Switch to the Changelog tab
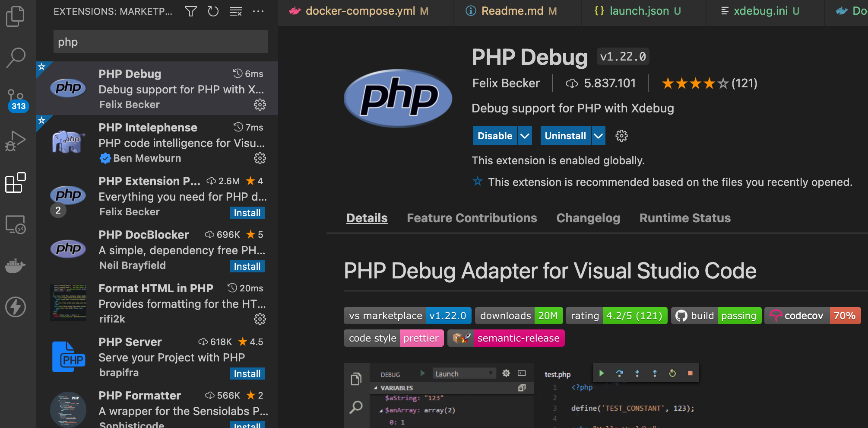868x428 pixels. coord(588,218)
